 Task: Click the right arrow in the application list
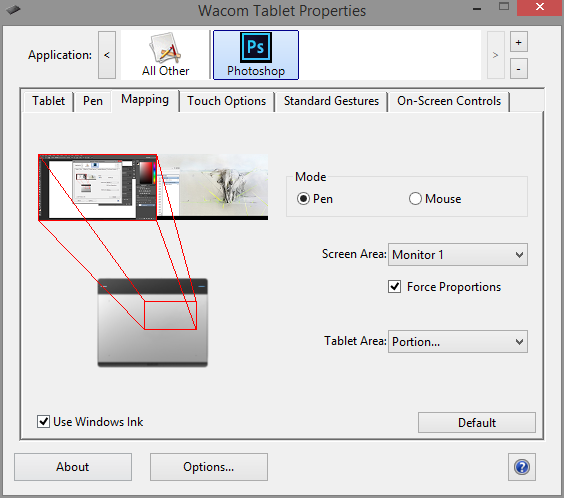[495, 55]
